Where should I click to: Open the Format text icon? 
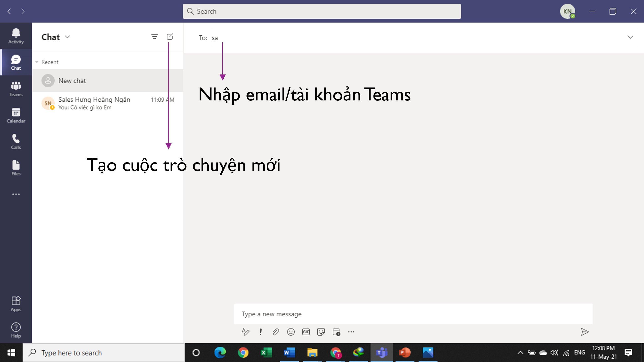coord(245,332)
